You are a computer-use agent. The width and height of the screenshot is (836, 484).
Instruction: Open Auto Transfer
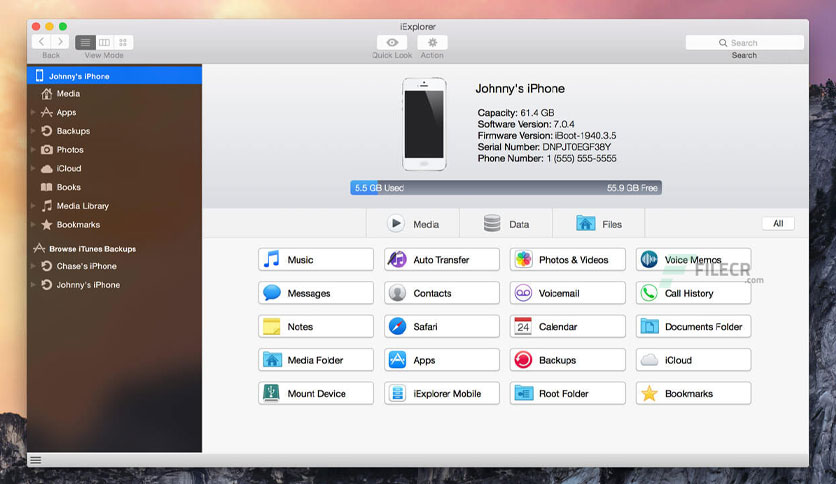tap(441, 260)
